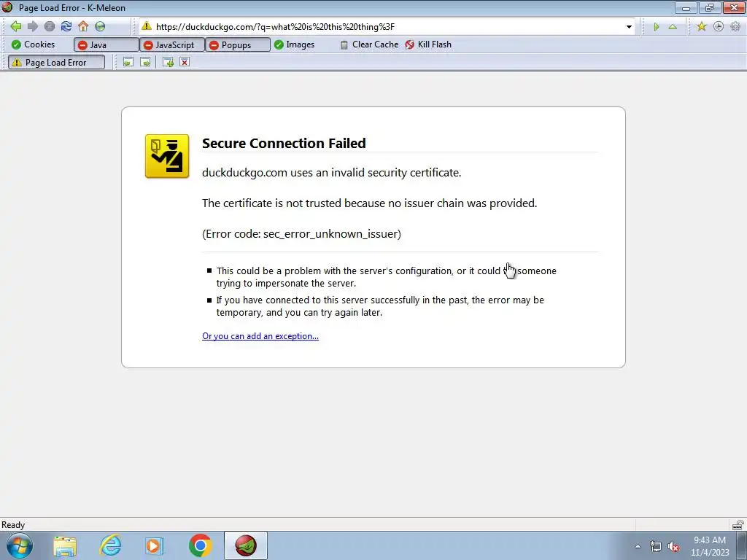Image resolution: width=747 pixels, height=560 pixels.
Task: Click the globe search icon in navigation toolbar
Action: pos(100,26)
